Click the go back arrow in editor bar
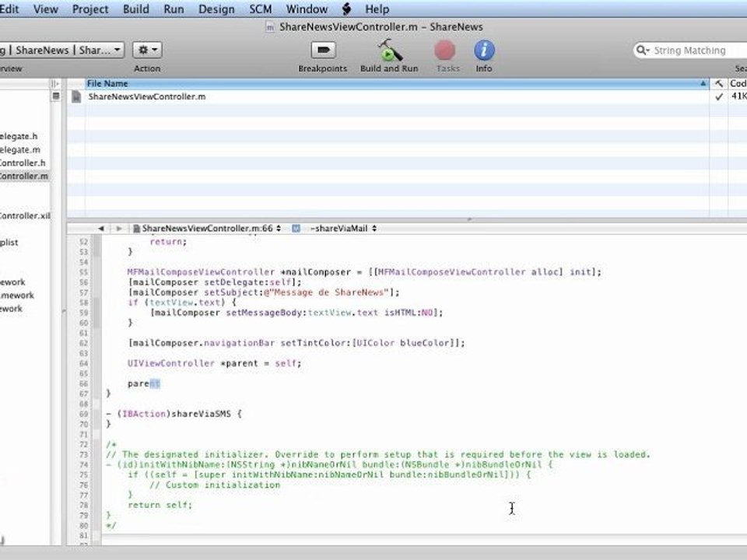 [x=100, y=229]
